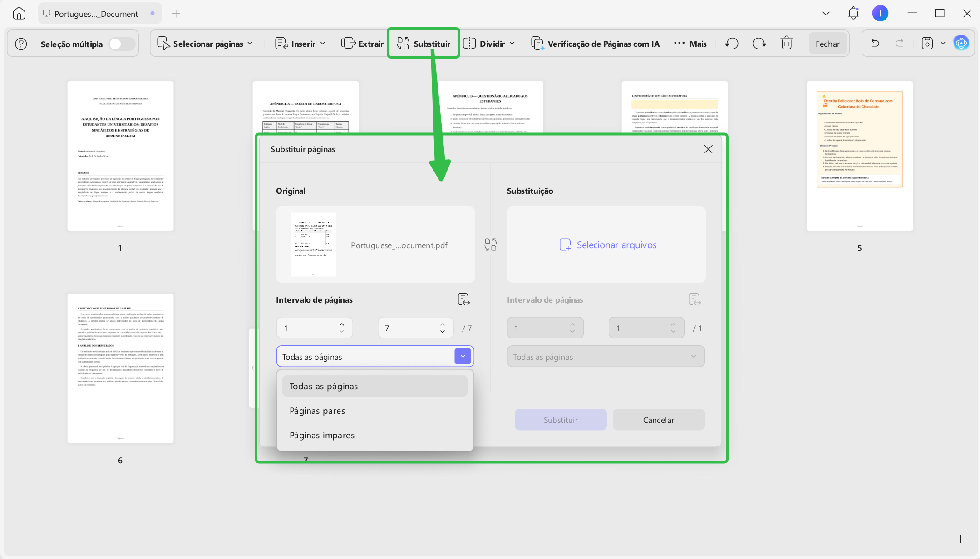Screen dimensions: 980x559
Task: Open the Inserir dropdown
Action: tap(300, 44)
